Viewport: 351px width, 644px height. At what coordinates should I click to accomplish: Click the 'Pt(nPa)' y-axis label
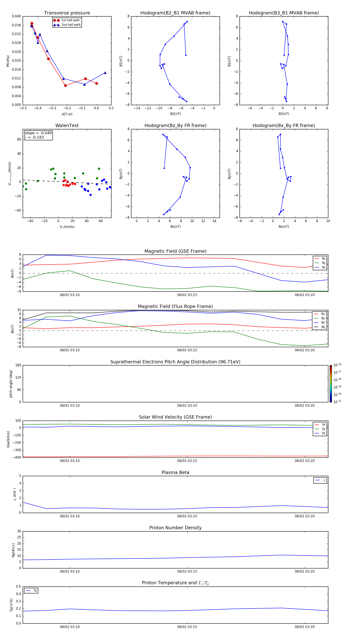pos(8,61)
